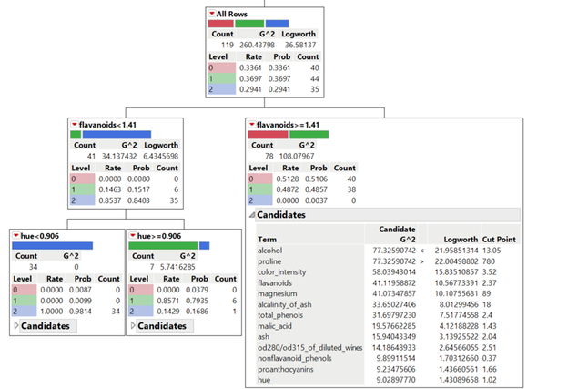Screen dimensions: 588x389
Task: Click the proline candidate term
Action: pos(269,261)
